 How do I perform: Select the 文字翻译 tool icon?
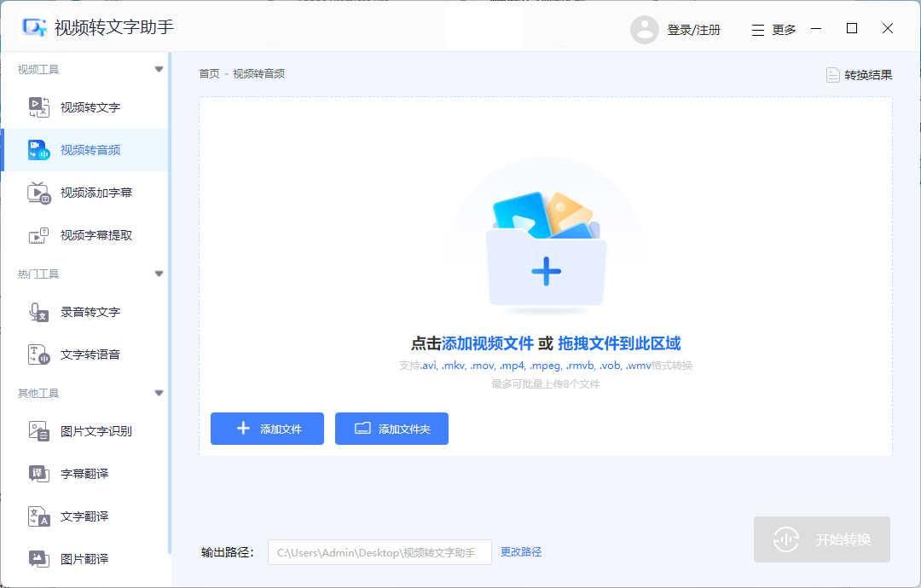click(x=38, y=516)
